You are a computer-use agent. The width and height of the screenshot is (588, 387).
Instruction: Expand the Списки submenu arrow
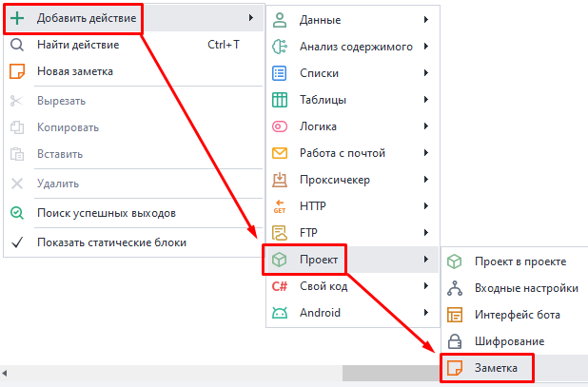pos(426,72)
